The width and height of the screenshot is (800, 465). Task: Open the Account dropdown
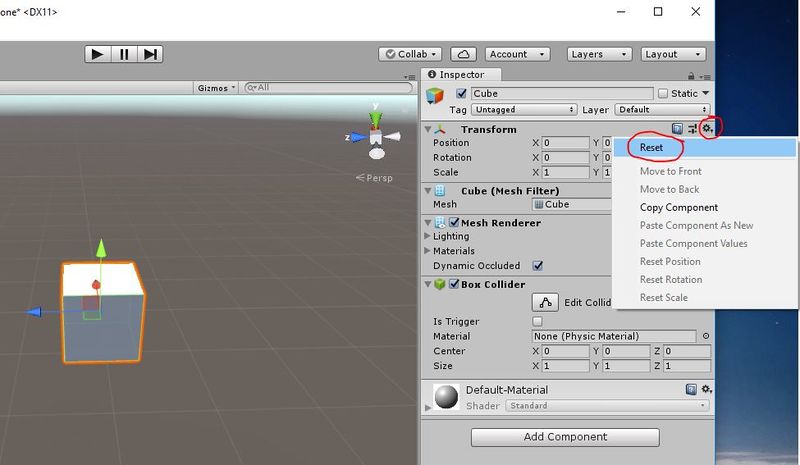coord(517,54)
